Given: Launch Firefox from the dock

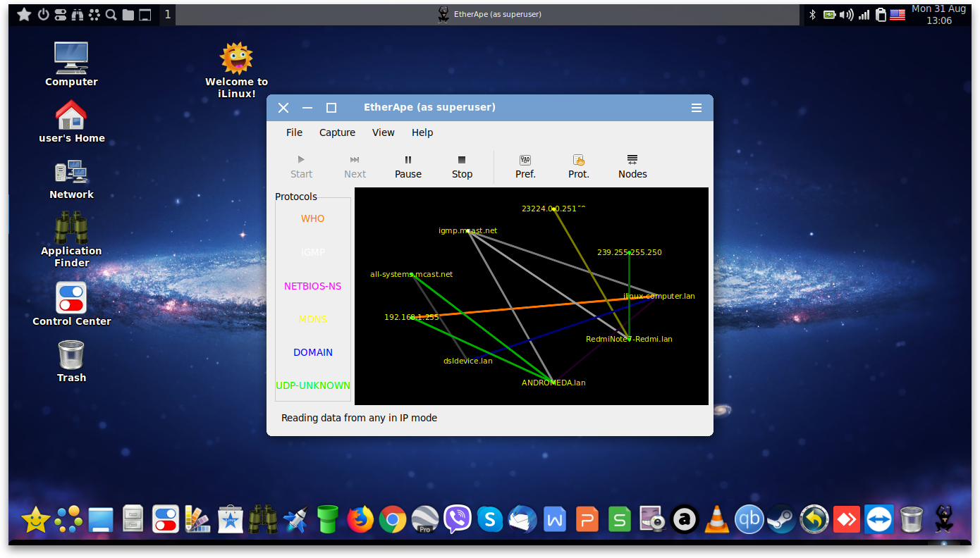Looking at the screenshot, I should [x=360, y=520].
